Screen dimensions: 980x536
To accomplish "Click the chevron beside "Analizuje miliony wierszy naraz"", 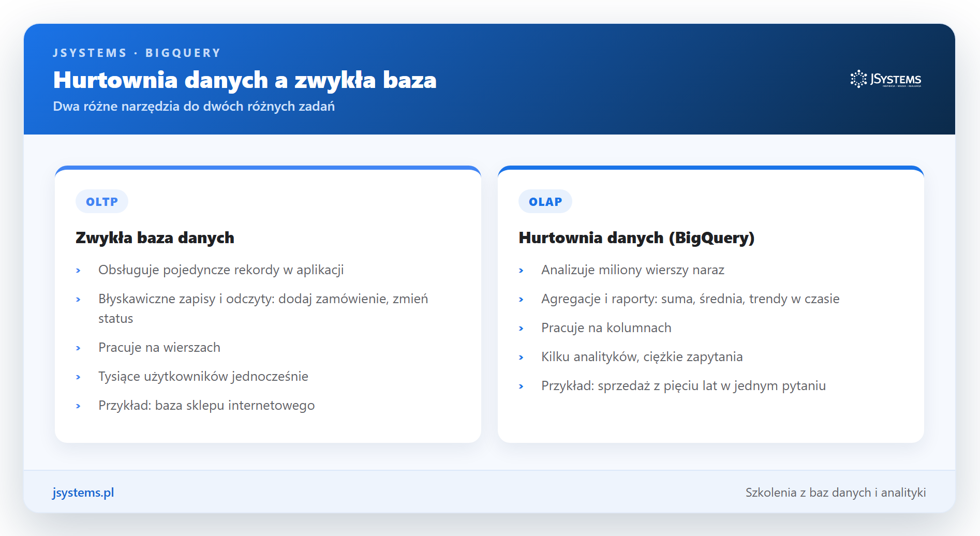I will click(x=521, y=271).
